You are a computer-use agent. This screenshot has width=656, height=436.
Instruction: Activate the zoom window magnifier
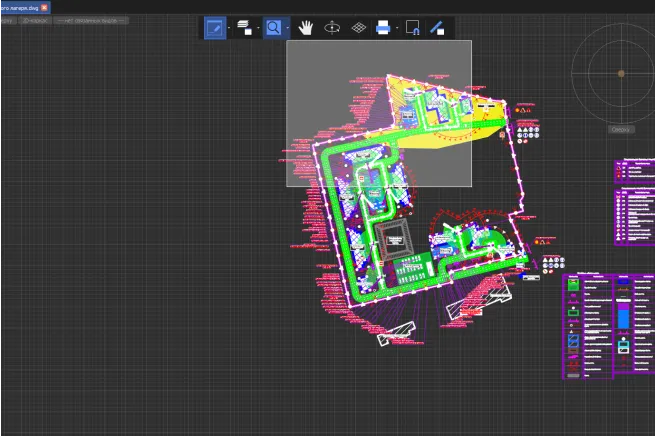pyautogui.click(x=272, y=28)
